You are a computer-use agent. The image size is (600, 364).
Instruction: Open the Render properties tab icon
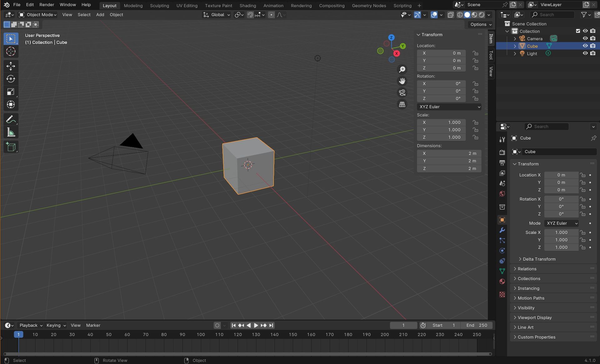click(x=502, y=152)
